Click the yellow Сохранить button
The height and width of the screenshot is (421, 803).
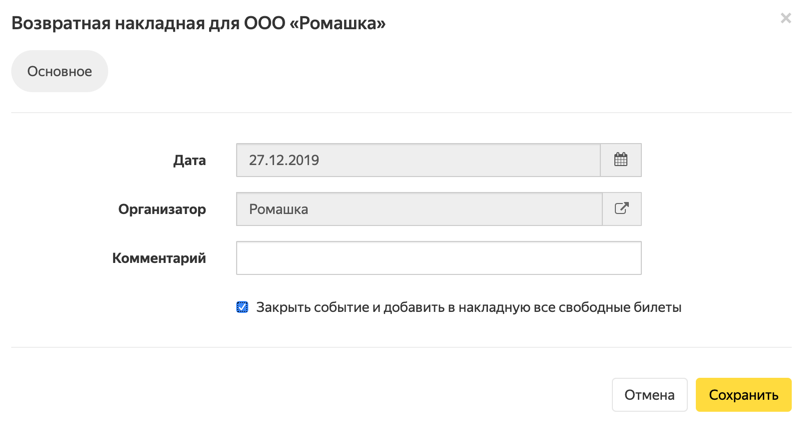744,395
